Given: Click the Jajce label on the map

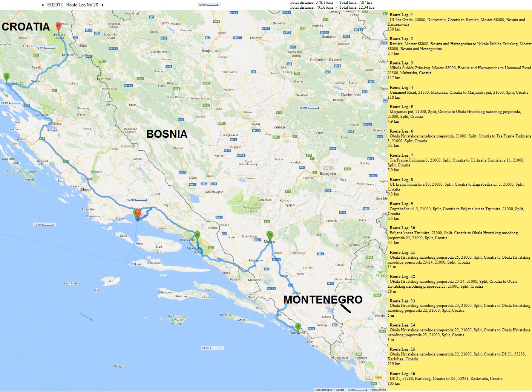Looking at the screenshot, I should [x=218, y=109].
